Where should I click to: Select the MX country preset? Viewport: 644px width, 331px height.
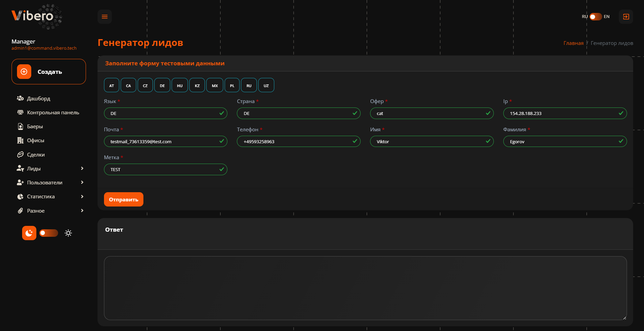pos(215,85)
